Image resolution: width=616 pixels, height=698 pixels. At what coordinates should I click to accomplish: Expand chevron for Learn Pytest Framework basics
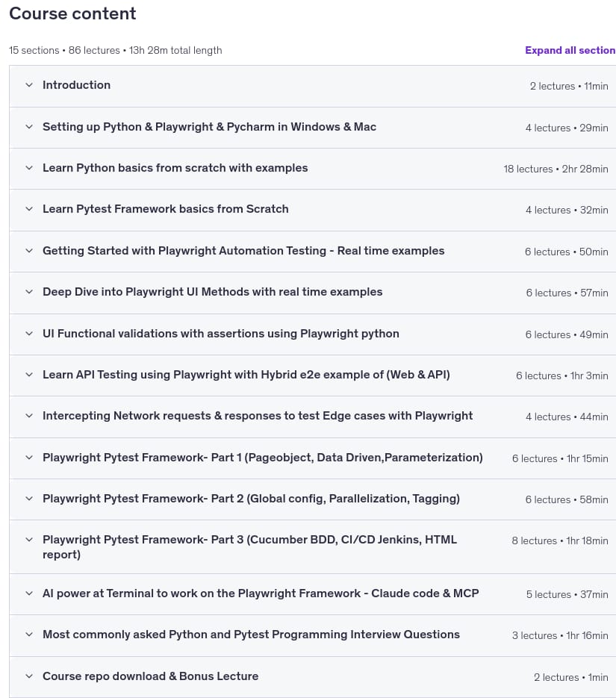tap(29, 209)
